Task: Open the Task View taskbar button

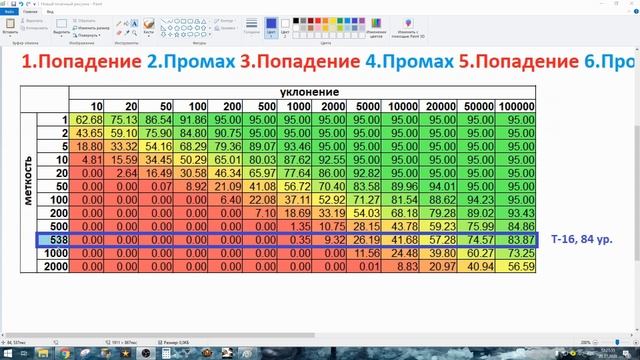Action: [x=24, y=353]
